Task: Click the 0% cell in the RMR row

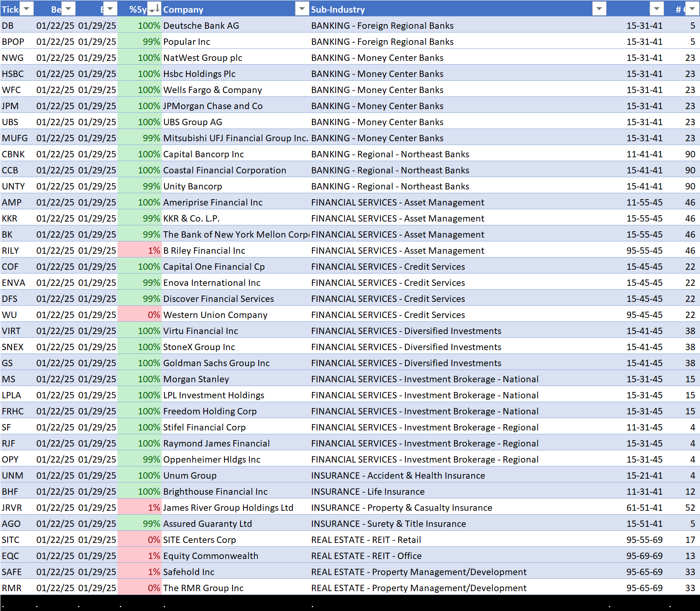Action: click(x=154, y=588)
